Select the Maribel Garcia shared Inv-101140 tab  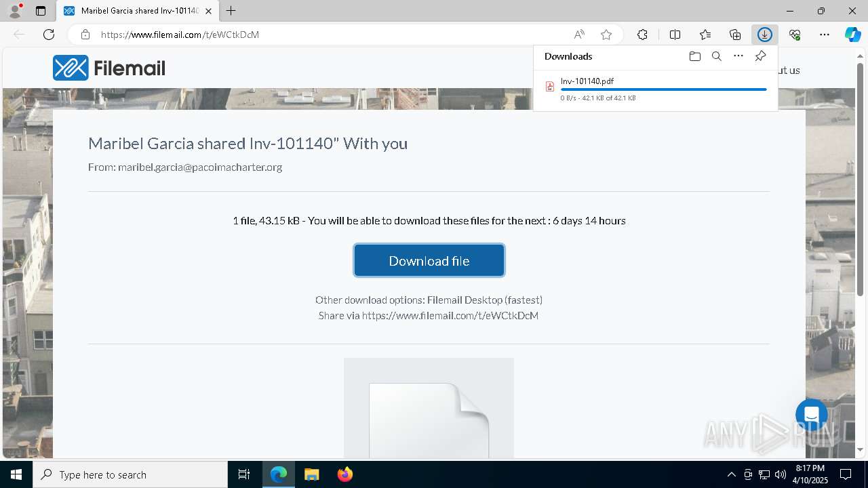click(138, 11)
